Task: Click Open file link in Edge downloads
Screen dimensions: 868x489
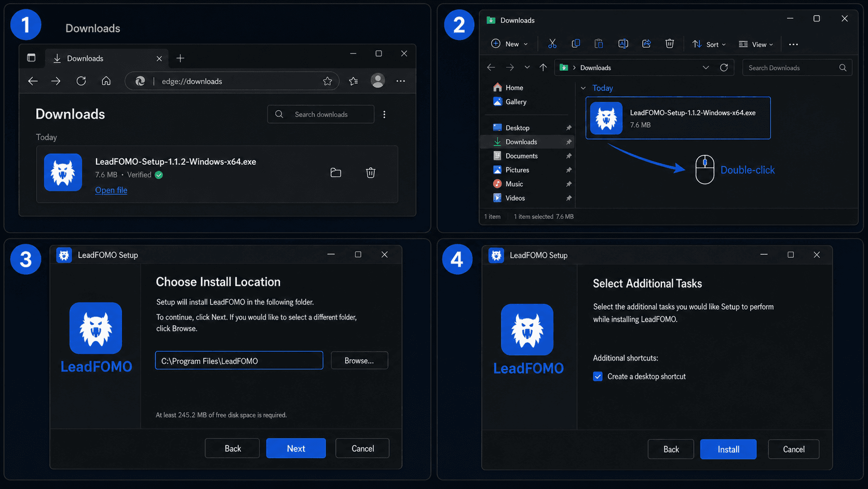Action: [111, 190]
